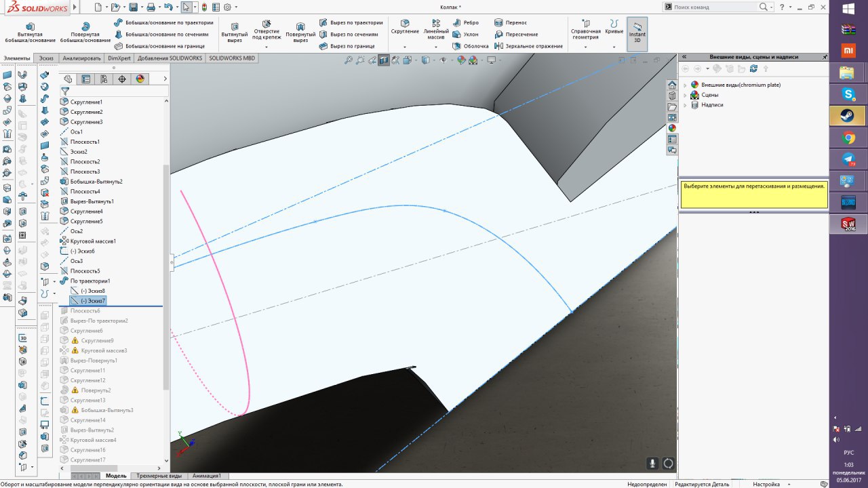Open dropdown under Отверстие под крепеж
The width and height of the screenshot is (868, 488).
[x=267, y=47]
